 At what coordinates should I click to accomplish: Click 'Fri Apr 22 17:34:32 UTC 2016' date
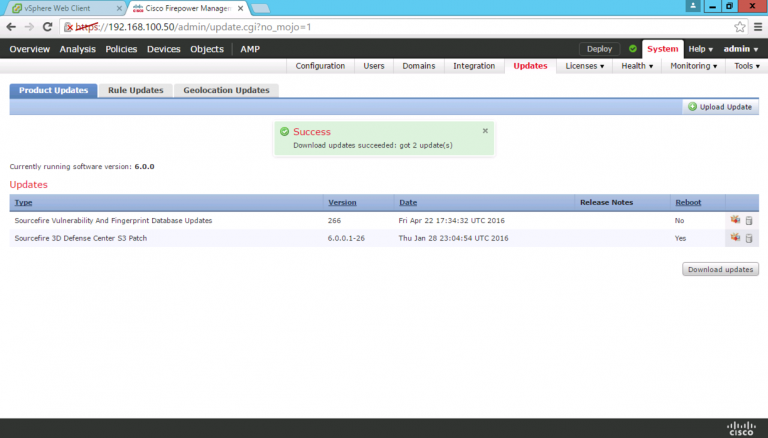tap(452, 220)
